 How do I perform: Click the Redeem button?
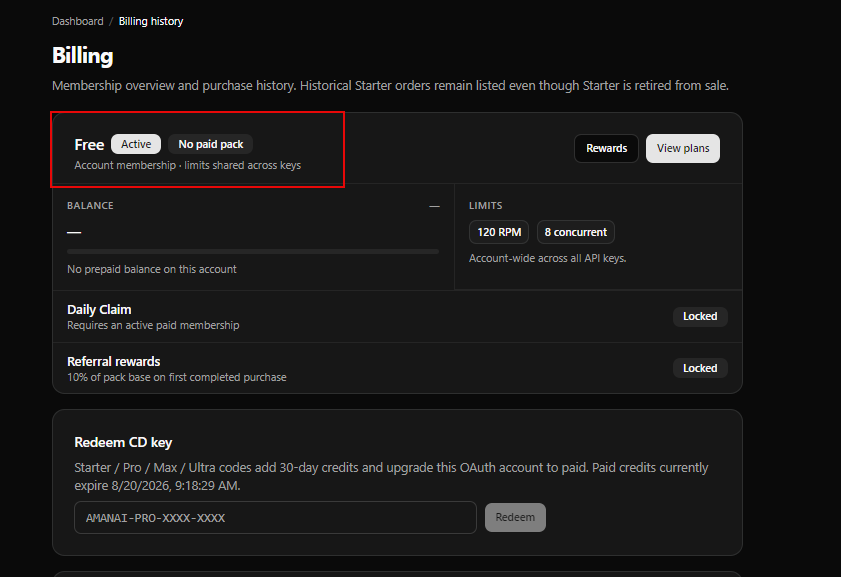(515, 517)
